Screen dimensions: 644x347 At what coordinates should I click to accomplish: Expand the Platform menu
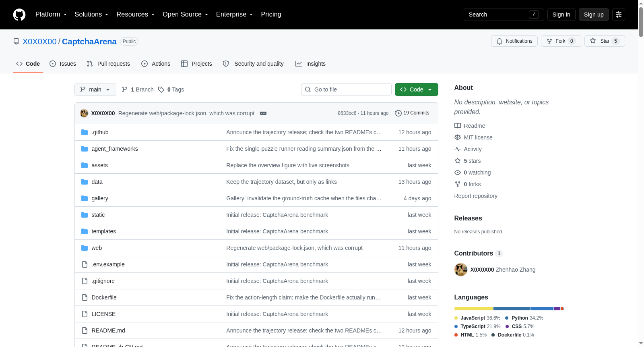(51, 15)
